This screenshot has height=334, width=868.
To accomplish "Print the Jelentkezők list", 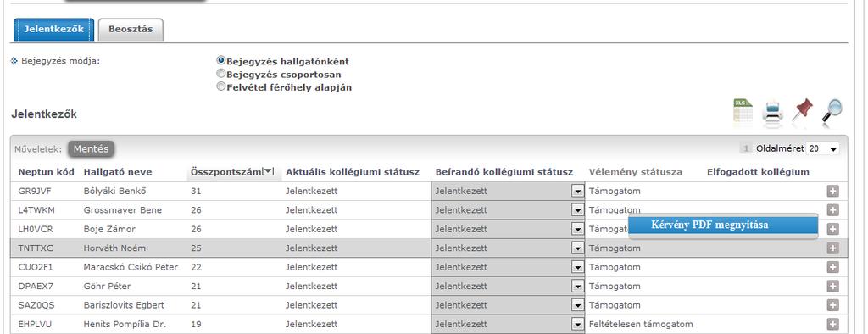I will point(773,111).
